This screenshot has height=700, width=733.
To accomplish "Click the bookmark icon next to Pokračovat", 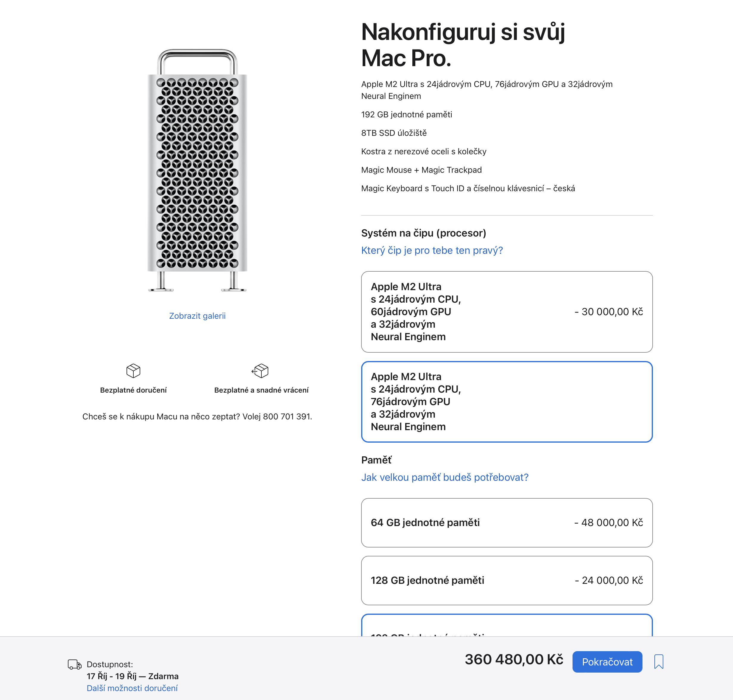I will [x=659, y=662].
